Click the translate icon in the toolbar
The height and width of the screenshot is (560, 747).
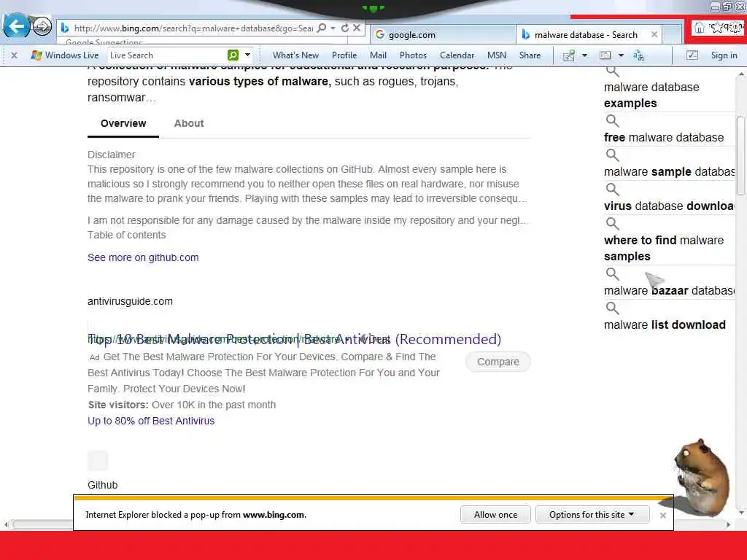[638, 55]
